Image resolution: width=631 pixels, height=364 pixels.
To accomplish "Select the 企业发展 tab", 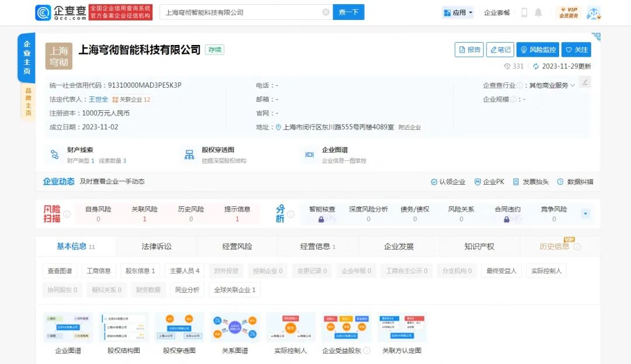I will point(399,247).
